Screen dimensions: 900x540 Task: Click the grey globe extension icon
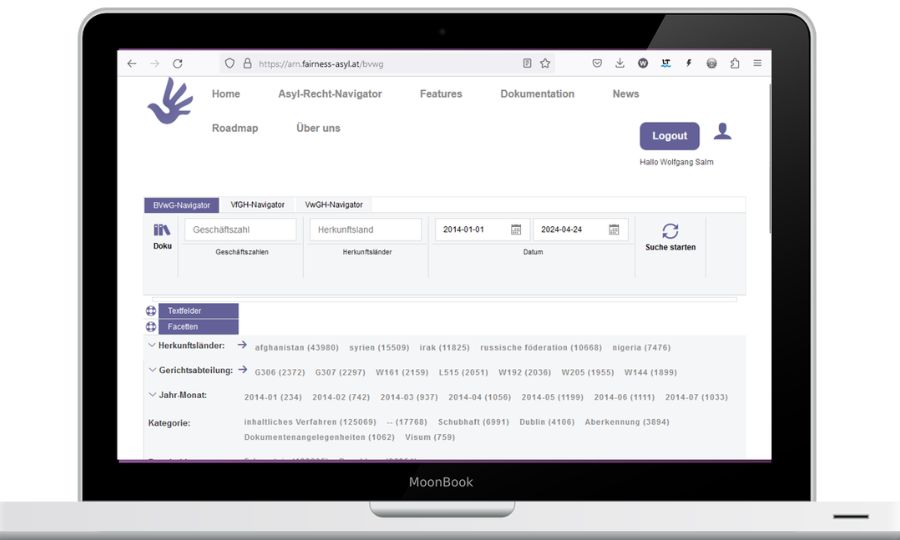pyautogui.click(x=712, y=63)
